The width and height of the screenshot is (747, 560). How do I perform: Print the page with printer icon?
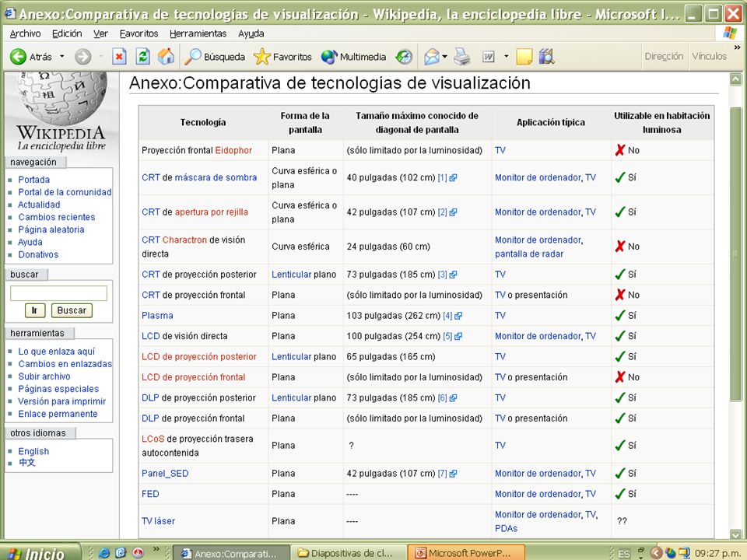(461, 57)
